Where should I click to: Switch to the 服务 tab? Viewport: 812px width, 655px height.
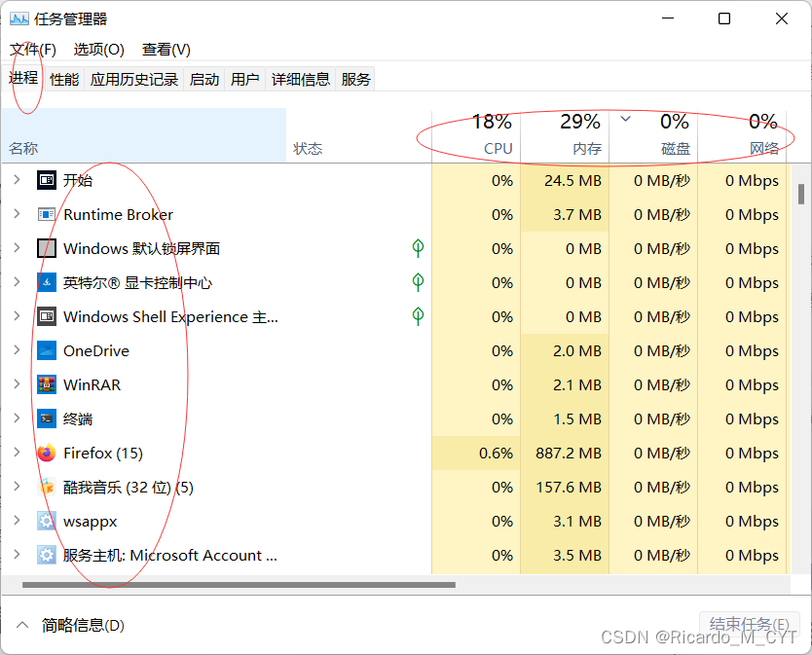[355, 79]
